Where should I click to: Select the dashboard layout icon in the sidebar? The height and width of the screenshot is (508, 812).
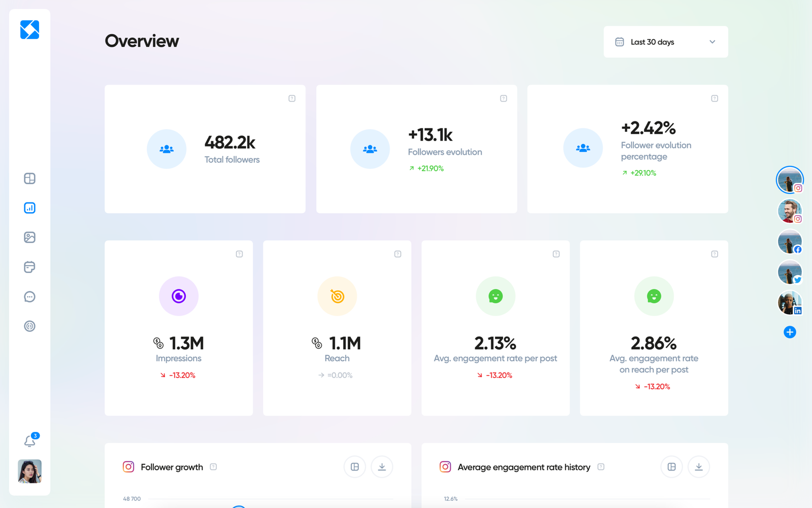pos(29,178)
